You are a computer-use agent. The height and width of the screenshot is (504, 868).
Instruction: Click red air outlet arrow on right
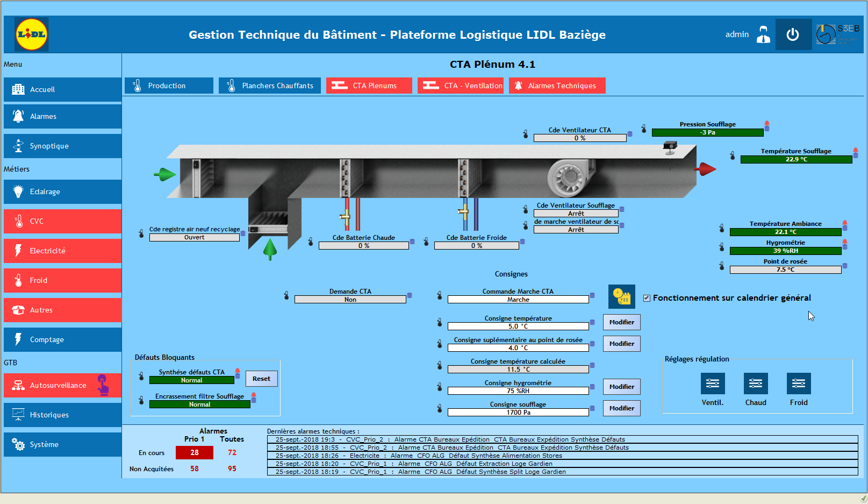click(x=705, y=169)
